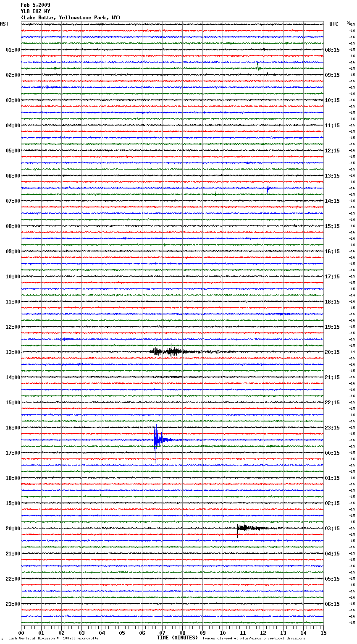Select the 19:00 MST row label

pos(13,503)
